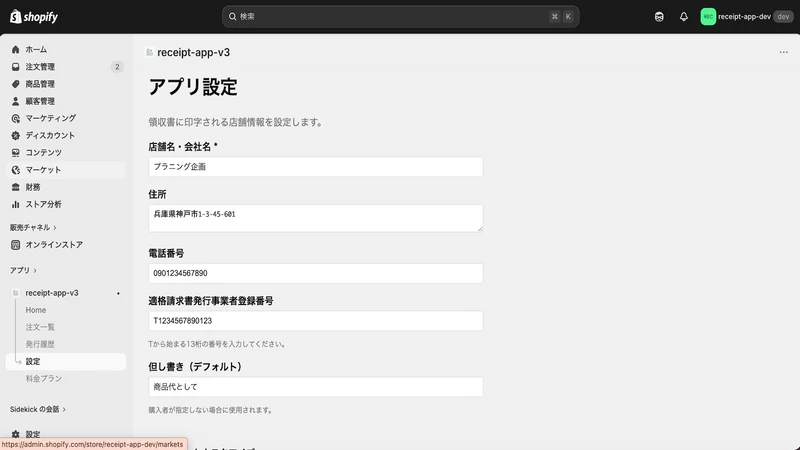Viewport: 800px width, 450px height.
Task: Open the Sidekick assistant icon in top bar
Action: point(659,17)
